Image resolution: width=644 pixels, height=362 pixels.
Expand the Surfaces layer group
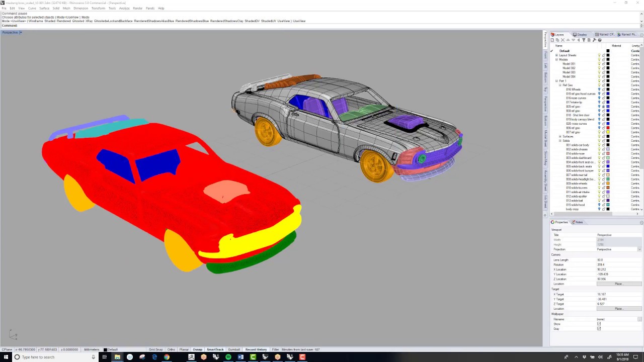pos(560,136)
